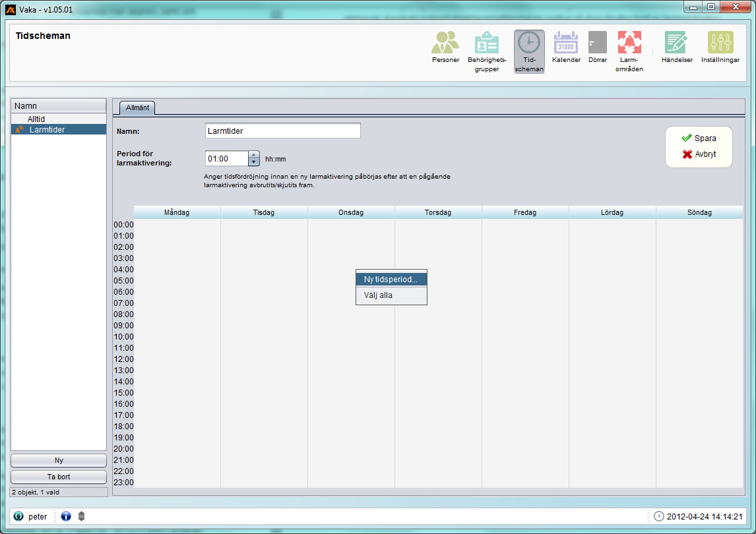Choose Ny tidsperiod... from context menu
This screenshot has width=756, height=534.
(391, 279)
